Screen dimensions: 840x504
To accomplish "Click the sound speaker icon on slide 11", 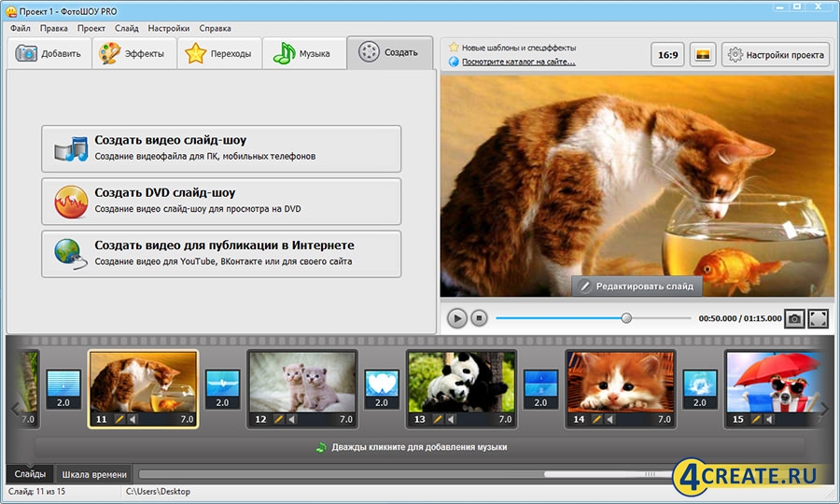I will tap(133, 419).
